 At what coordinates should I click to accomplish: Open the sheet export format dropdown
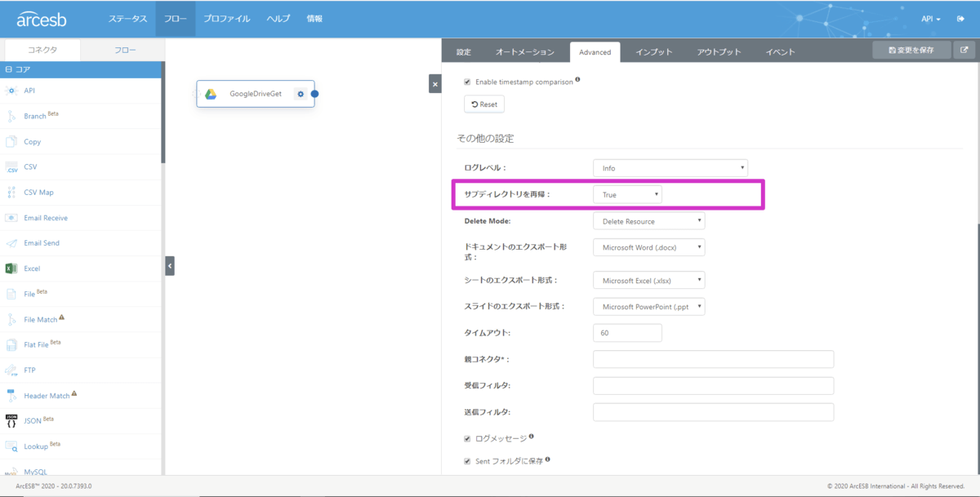coord(648,281)
